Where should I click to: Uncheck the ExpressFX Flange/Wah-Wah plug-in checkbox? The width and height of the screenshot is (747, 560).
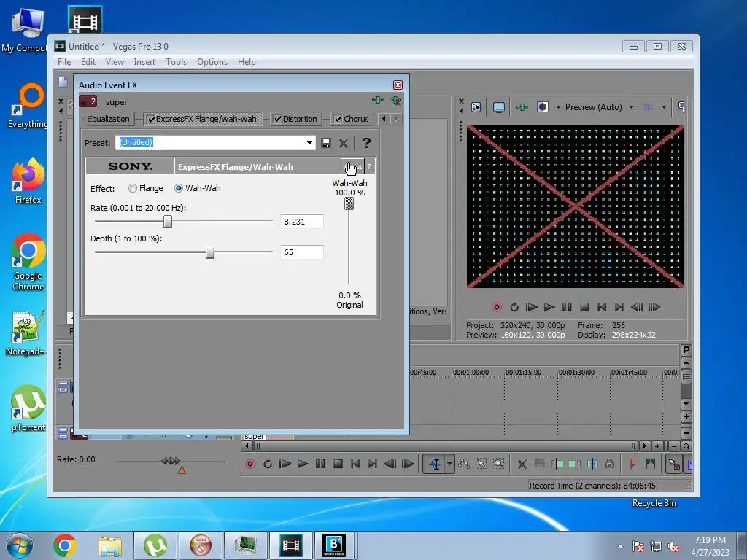pos(151,119)
